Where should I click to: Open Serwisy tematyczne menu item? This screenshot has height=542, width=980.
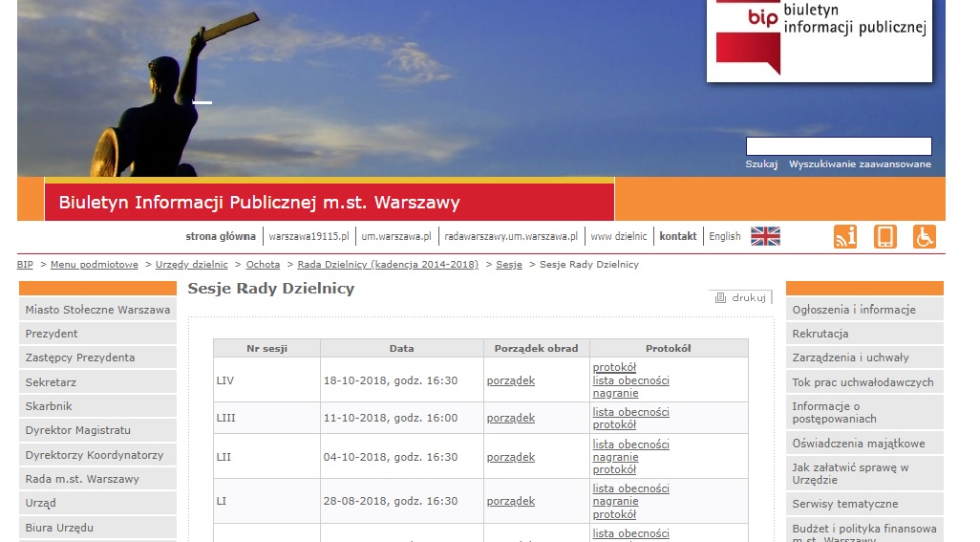coord(864,504)
